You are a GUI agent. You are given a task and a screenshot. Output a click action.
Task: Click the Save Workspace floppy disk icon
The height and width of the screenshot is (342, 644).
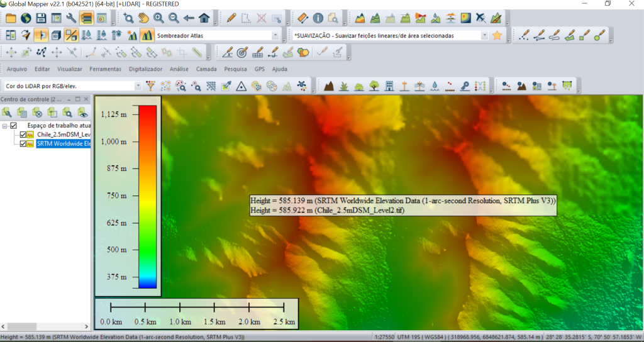41,18
